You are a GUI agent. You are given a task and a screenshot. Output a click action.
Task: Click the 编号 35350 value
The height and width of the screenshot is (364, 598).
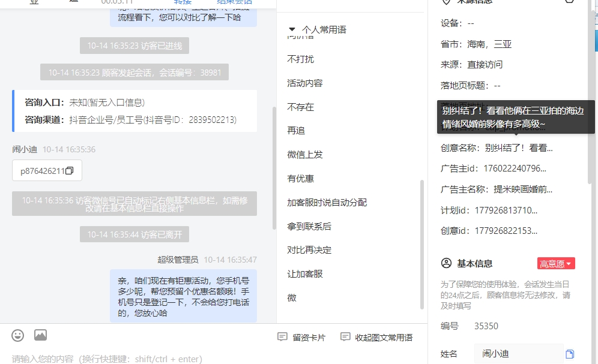coord(486,326)
